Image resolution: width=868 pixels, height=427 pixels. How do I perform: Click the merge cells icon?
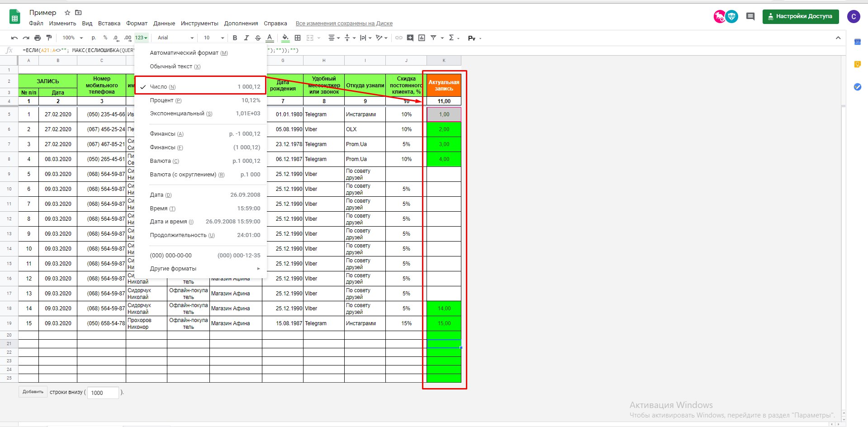(310, 38)
